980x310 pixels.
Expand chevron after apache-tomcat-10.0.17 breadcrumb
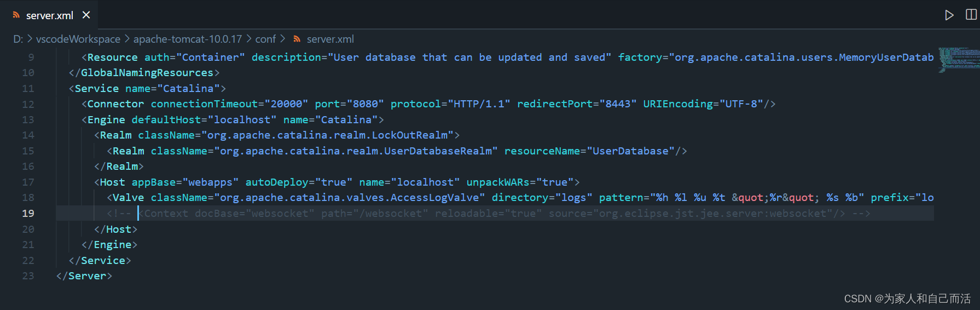point(249,39)
